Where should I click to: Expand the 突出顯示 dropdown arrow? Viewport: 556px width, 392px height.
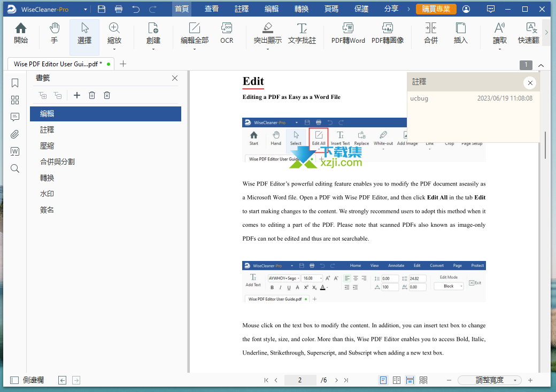pyautogui.click(x=268, y=49)
